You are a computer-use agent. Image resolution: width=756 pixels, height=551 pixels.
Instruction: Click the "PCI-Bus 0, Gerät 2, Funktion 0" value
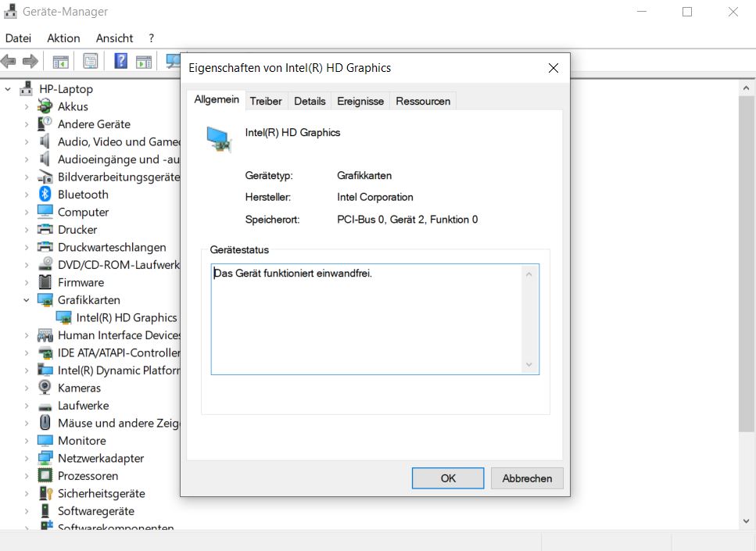pos(407,220)
